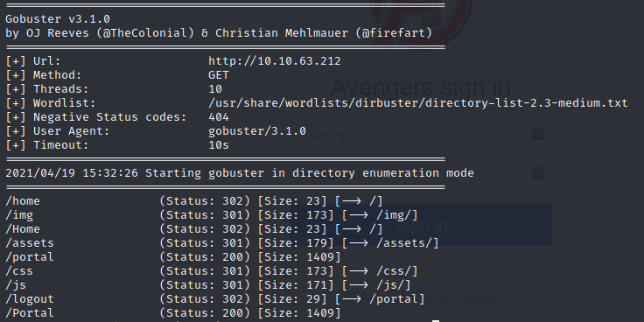Click the @firefart author handle
Viewport: 644px width, 322px height.
[394, 33]
